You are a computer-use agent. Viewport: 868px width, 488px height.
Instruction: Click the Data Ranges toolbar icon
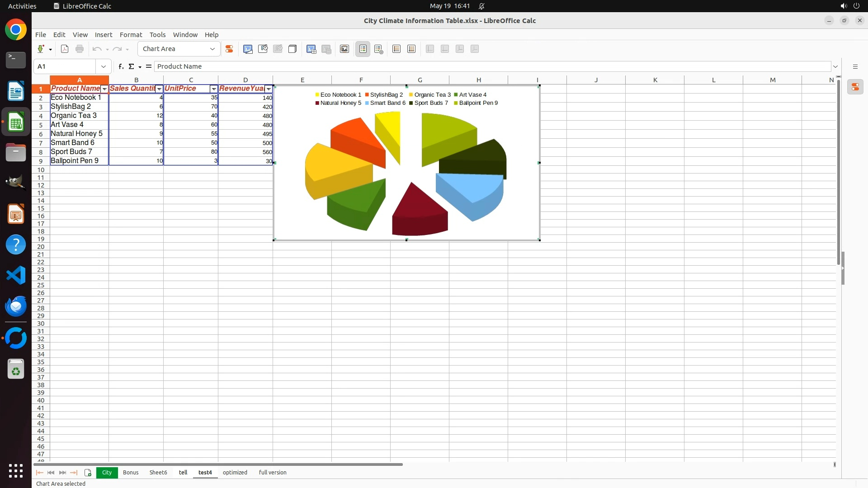click(311, 49)
